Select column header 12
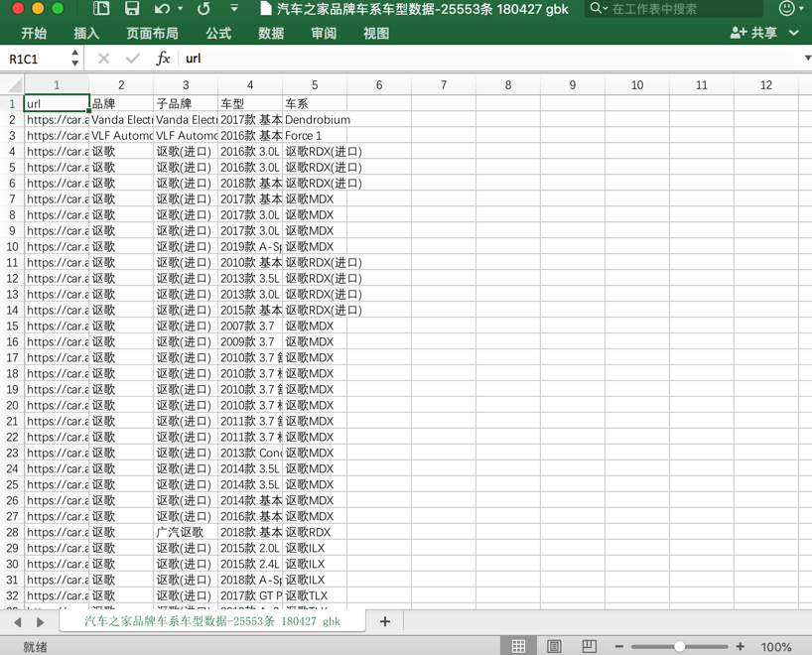 tap(766, 85)
